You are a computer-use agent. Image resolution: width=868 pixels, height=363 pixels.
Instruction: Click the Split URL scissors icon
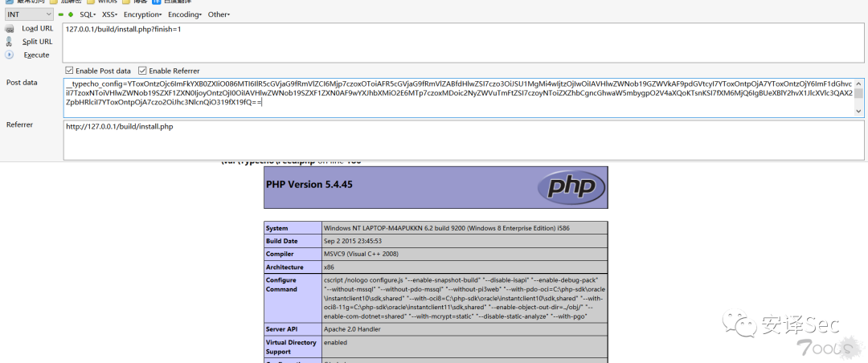click(x=9, y=42)
